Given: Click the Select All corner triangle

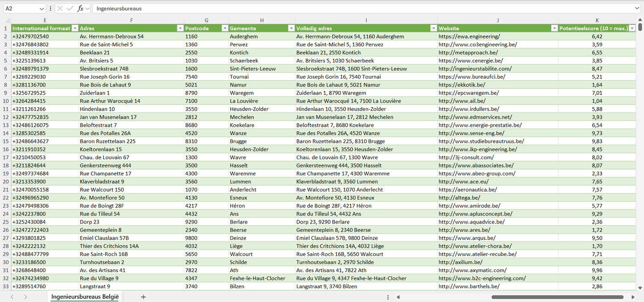Looking at the screenshot, I should pyautogui.click(x=7, y=20).
